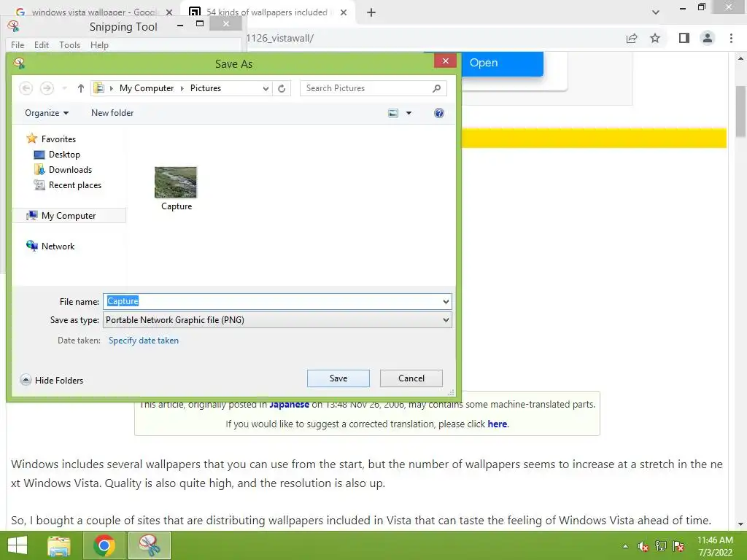The image size is (747, 560).
Task: Expand the address bar path history dropdown
Action: pos(266,88)
